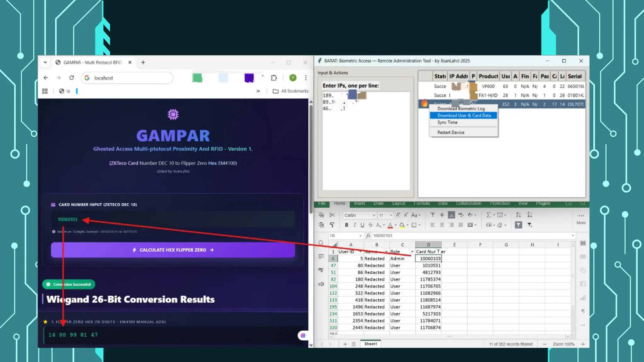Click Calculate Hex Flipper Zero button

pos(173,250)
